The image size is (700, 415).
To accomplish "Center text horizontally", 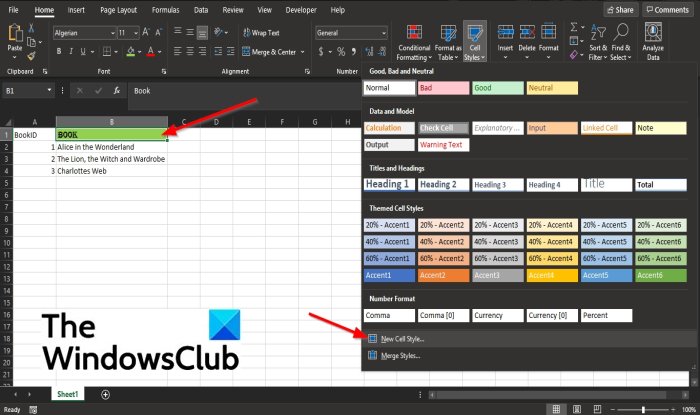I will click(x=190, y=52).
